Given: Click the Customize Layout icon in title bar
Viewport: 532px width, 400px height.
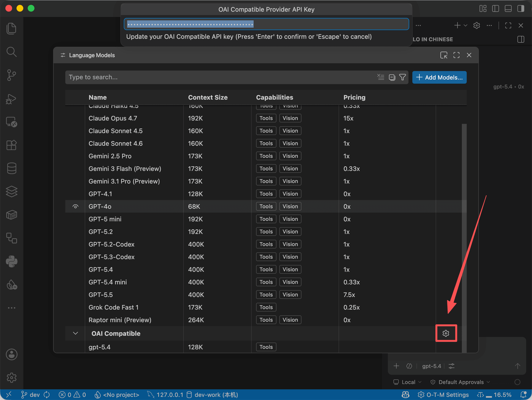Looking at the screenshot, I should pos(483,8).
